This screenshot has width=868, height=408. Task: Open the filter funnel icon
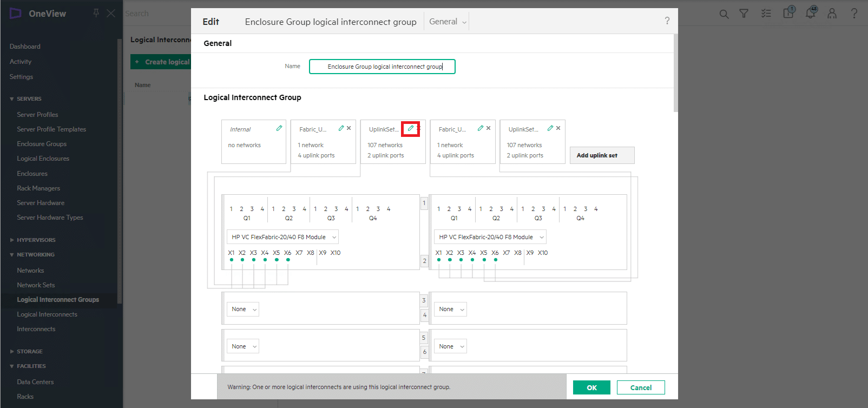744,14
